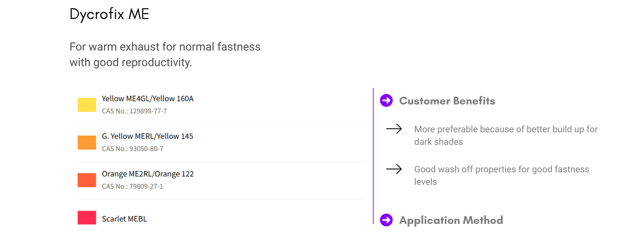Select the crimson swatch for Scarlet MEBL
Viewport: 644px width, 233px height.
point(87,218)
